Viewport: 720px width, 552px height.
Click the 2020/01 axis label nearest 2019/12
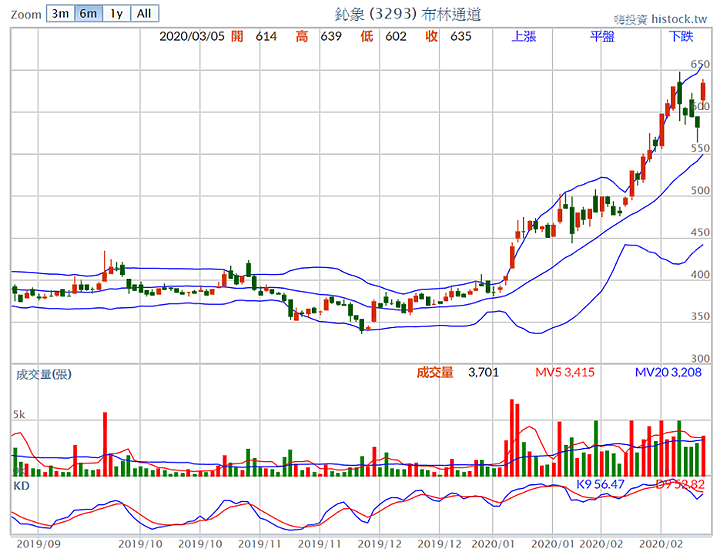coord(493,544)
